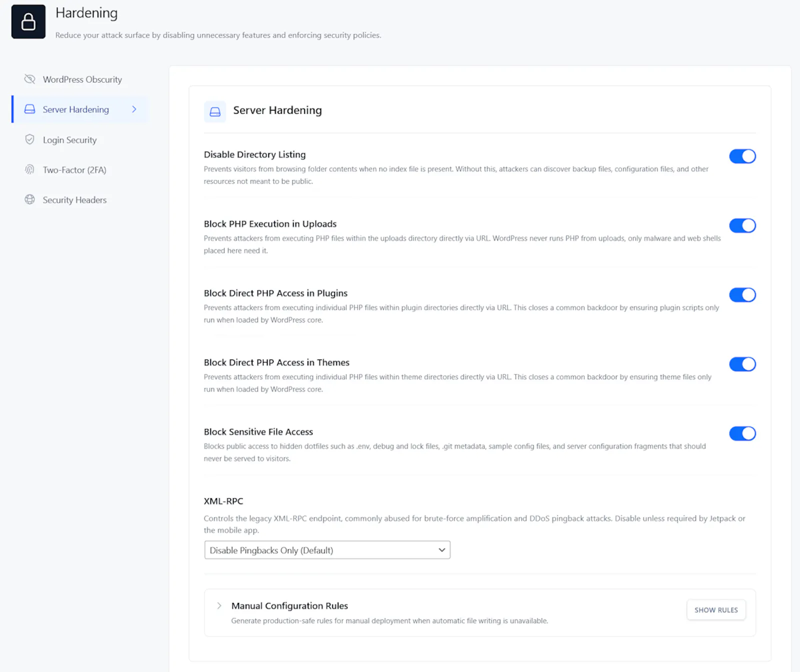Image resolution: width=800 pixels, height=672 pixels.
Task: Click the XML-RPC heading
Action: 223,501
